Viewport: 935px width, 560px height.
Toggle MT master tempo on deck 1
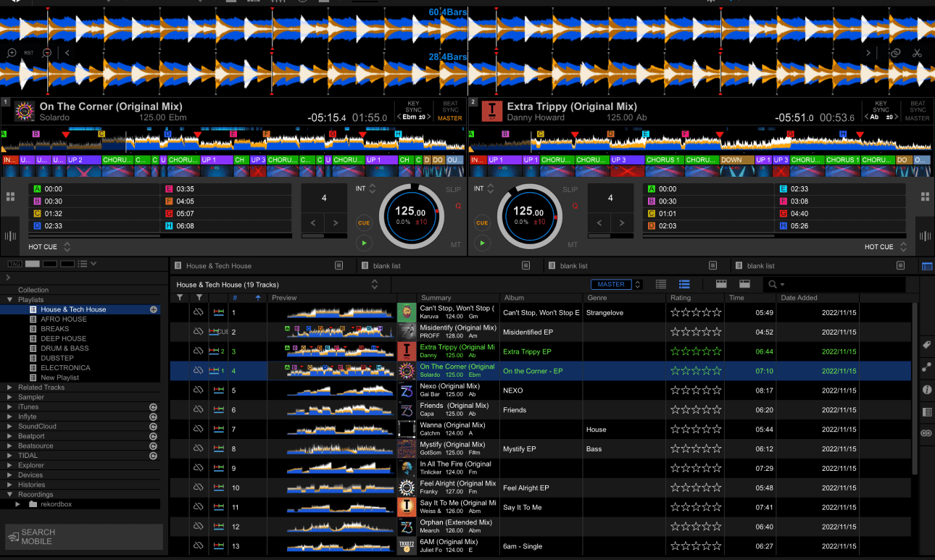(x=455, y=245)
